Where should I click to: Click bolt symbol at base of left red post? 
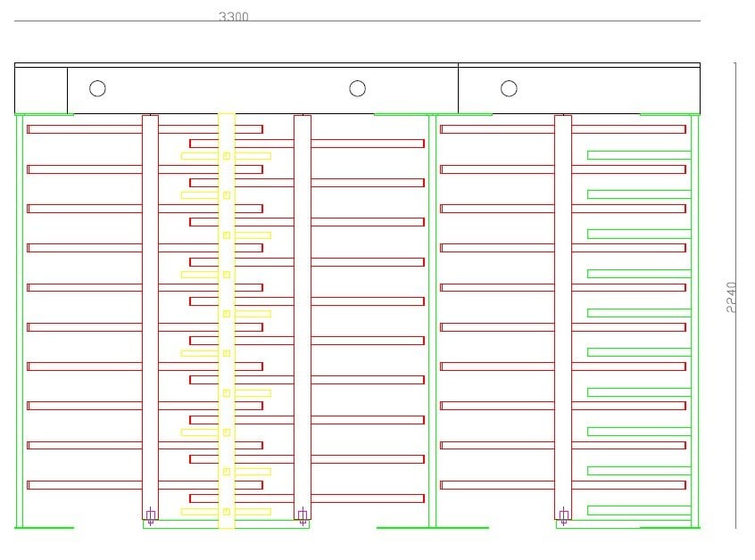click(150, 515)
